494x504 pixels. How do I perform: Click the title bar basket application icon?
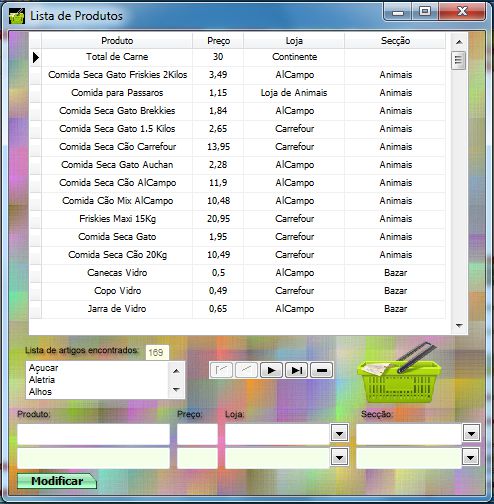coord(17,16)
